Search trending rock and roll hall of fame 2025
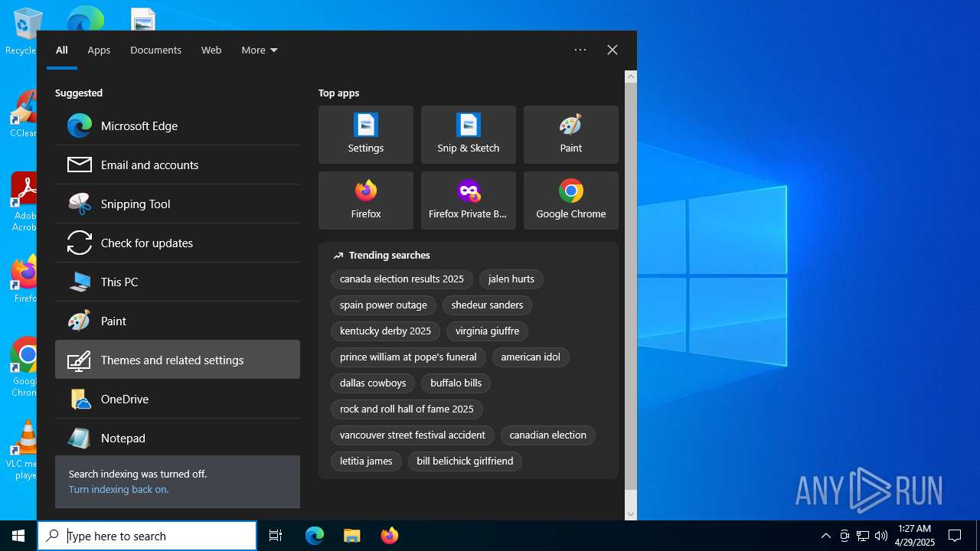 (x=407, y=409)
